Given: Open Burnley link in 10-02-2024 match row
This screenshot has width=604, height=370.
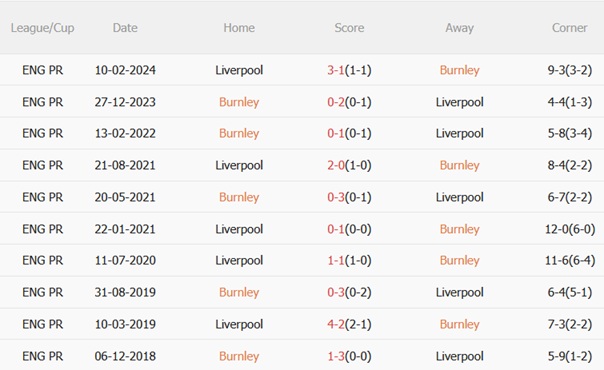Looking at the screenshot, I should click(460, 70).
